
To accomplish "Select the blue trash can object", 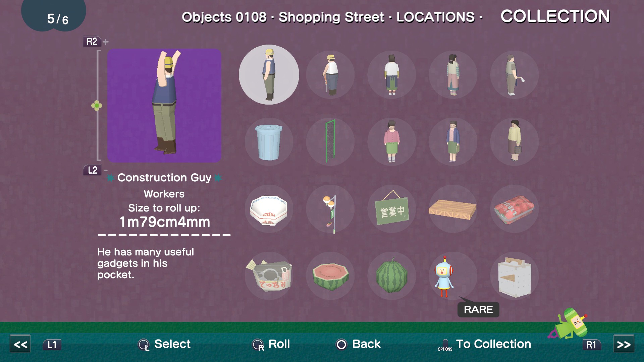I will tap(269, 142).
